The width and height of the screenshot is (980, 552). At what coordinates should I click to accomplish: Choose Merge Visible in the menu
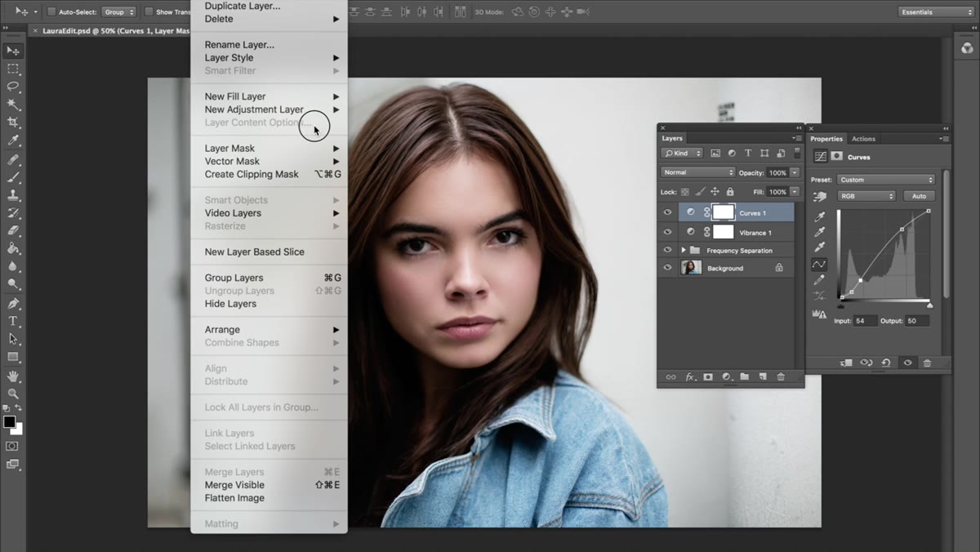pyautogui.click(x=269, y=485)
